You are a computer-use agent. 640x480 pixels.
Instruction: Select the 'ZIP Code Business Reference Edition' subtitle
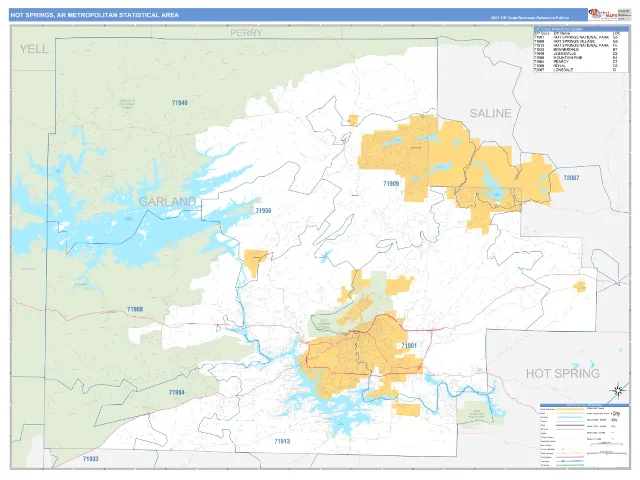529,18
